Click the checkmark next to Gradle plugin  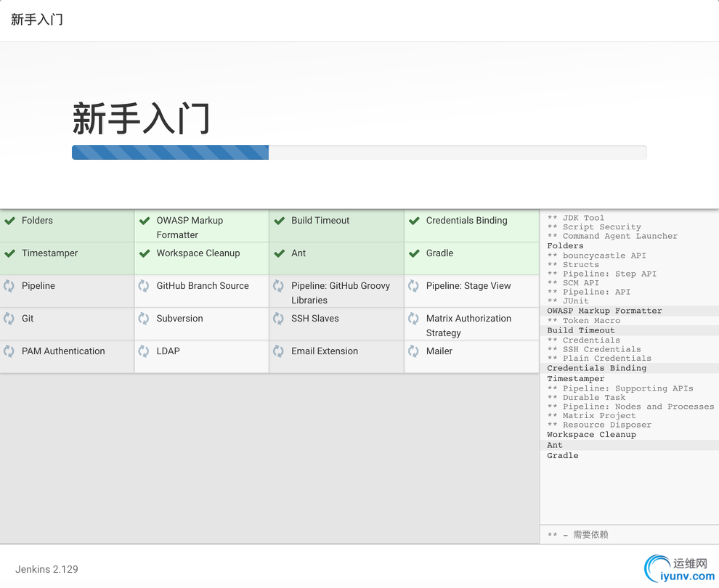pos(414,253)
